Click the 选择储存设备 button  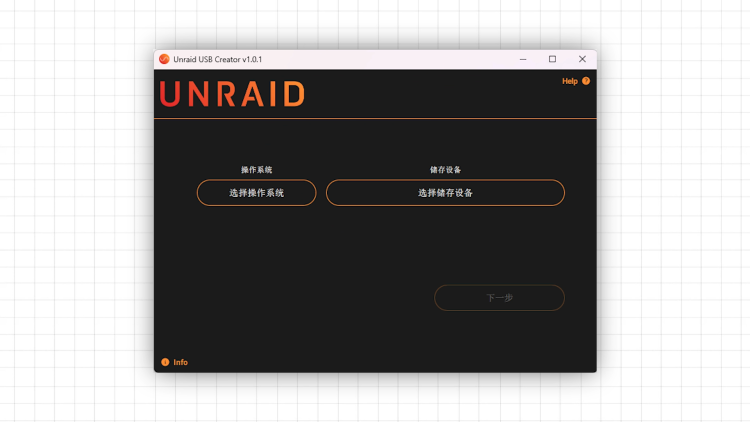[445, 193]
